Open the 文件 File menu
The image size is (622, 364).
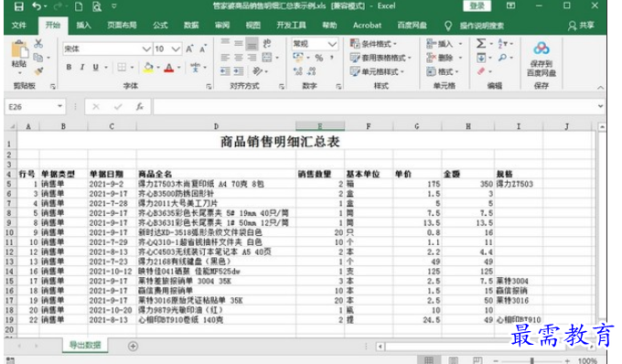[18, 26]
